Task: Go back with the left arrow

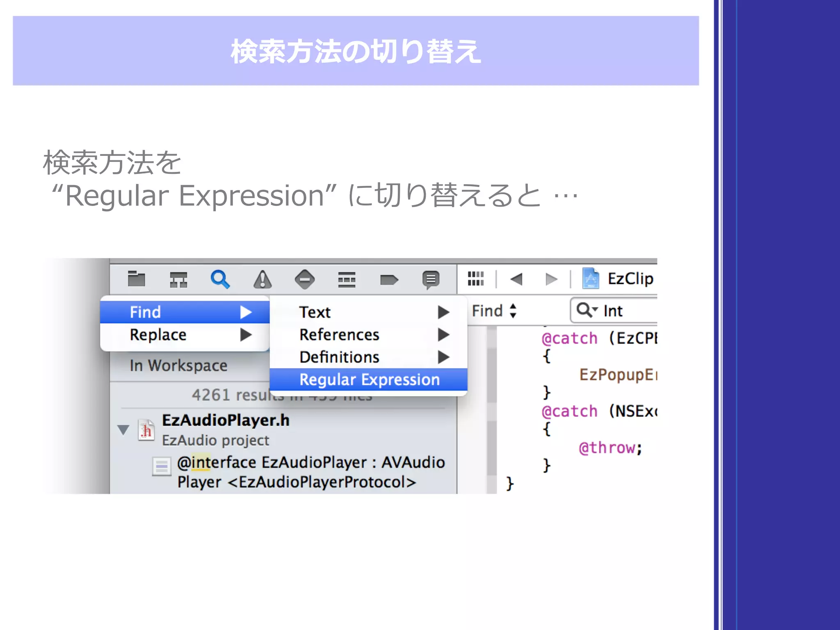Action: 516,279
